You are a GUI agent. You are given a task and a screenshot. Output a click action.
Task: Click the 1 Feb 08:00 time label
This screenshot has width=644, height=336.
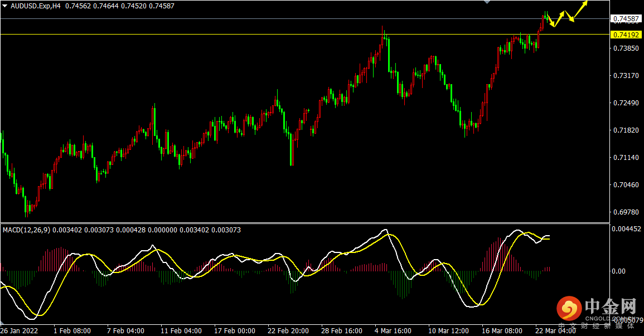click(72, 330)
